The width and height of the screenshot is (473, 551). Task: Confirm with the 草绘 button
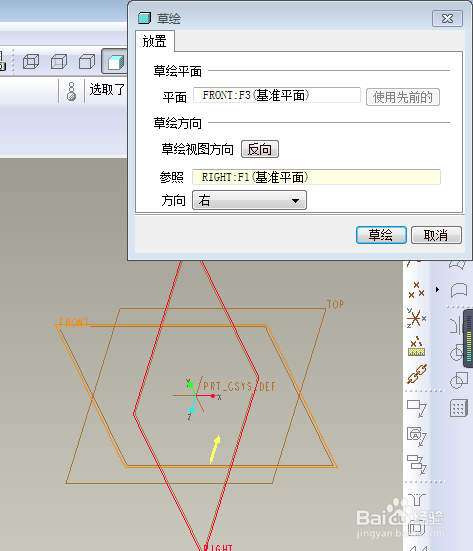click(x=381, y=235)
